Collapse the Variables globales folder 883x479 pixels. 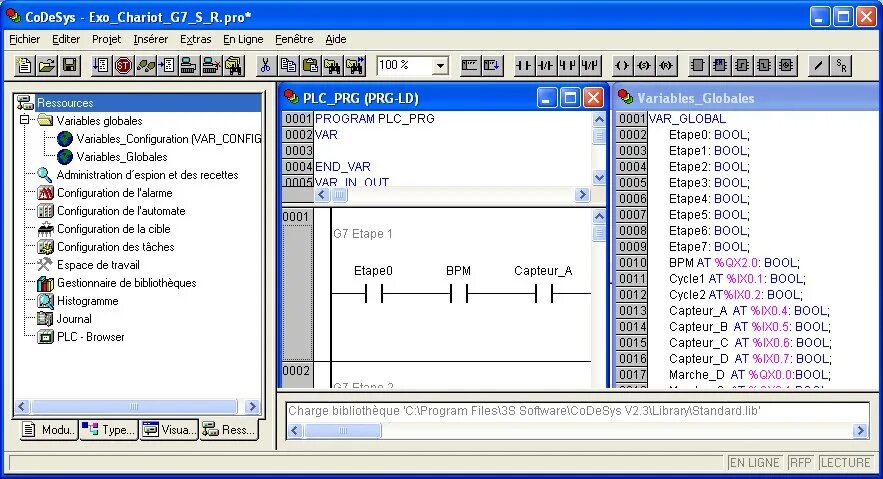pos(24,119)
